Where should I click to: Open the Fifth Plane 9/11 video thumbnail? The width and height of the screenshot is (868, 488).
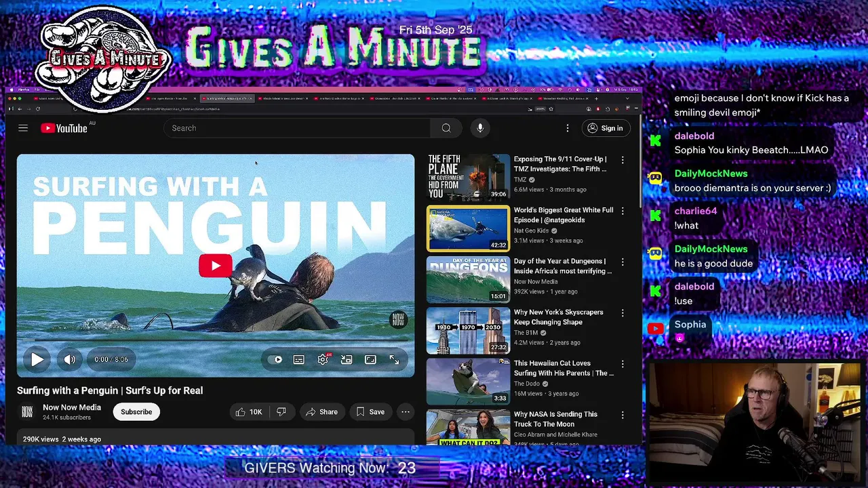[468, 178]
